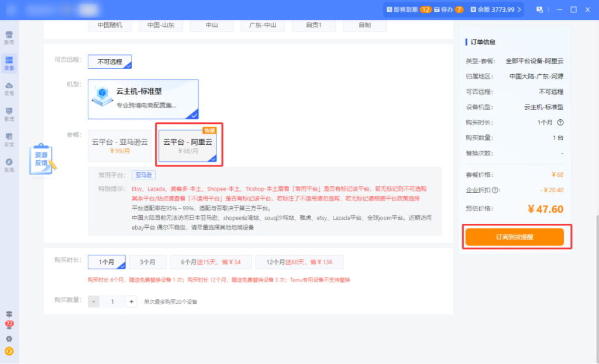The width and height of the screenshot is (599, 364).
Task: Select region option 中国-山东
Action: coord(160,25)
